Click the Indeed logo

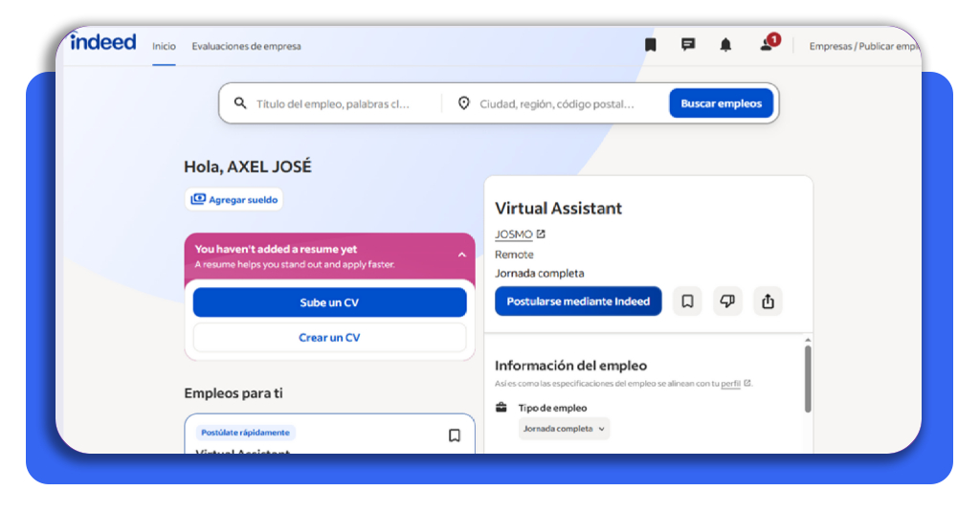[103, 41]
